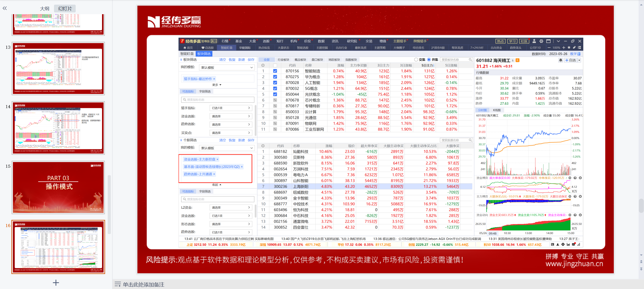
Task: Click the search icon in the 搜索板块名称 box
Action: coord(470,60)
